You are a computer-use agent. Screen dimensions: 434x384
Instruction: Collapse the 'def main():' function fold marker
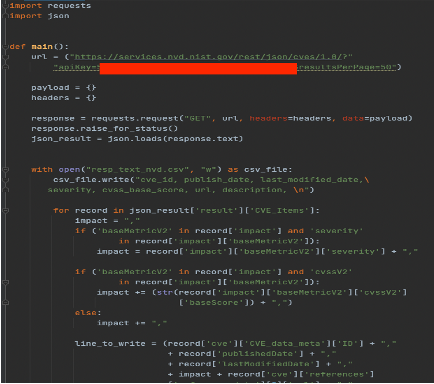(x=5, y=47)
